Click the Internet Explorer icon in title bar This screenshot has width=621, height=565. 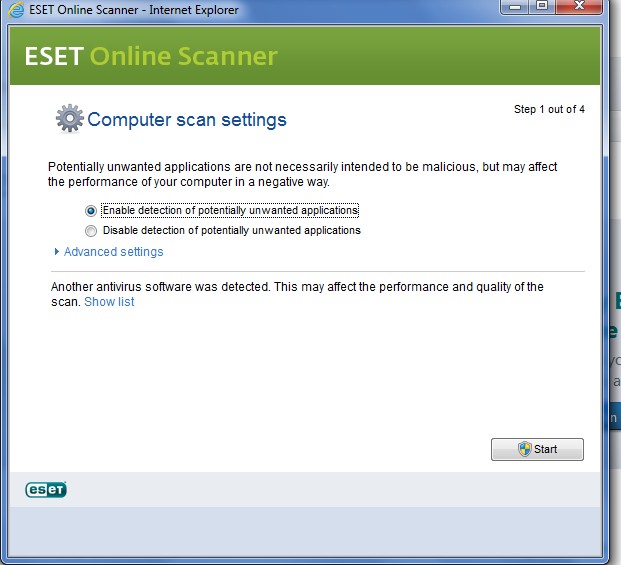[16, 10]
